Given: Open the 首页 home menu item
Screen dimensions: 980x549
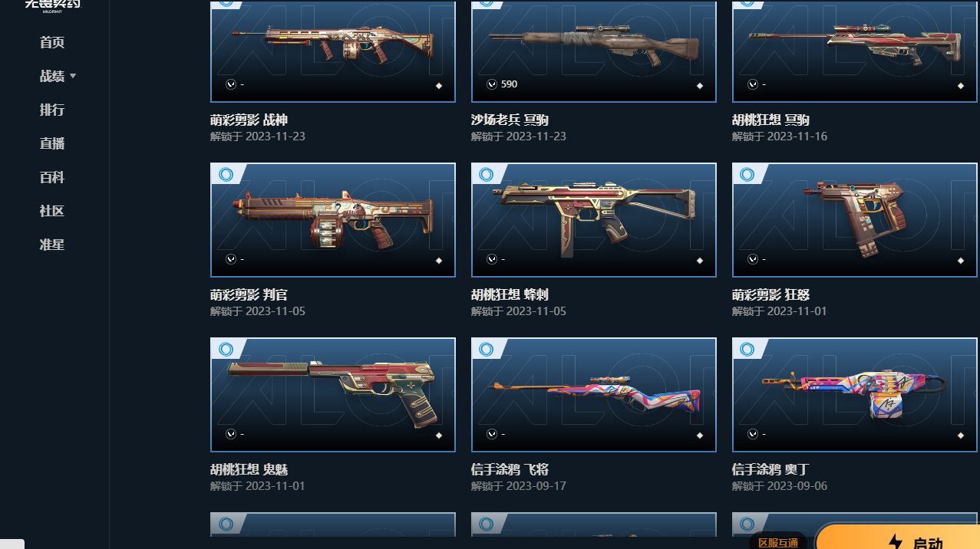Looking at the screenshot, I should click(x=52, y=42).
